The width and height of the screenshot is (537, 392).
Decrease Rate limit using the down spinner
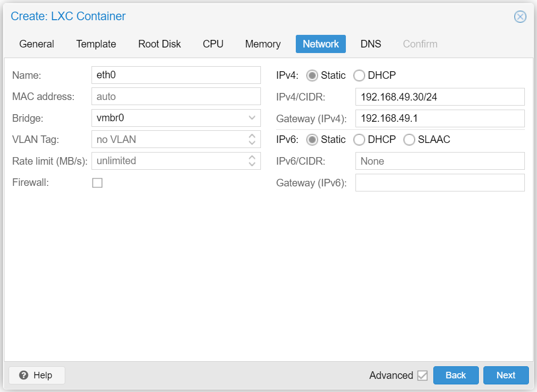252,164
